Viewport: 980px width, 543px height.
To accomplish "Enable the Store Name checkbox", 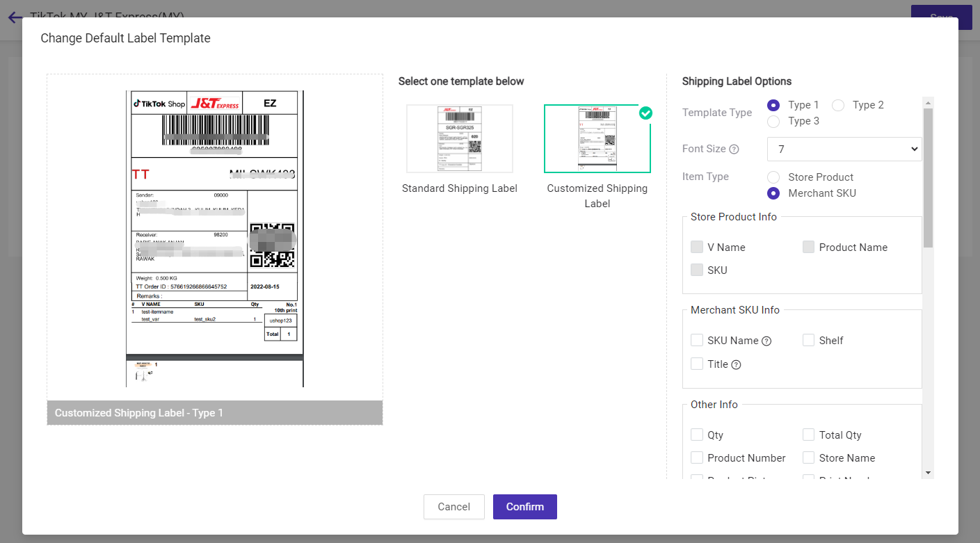I will pos(808,457).
